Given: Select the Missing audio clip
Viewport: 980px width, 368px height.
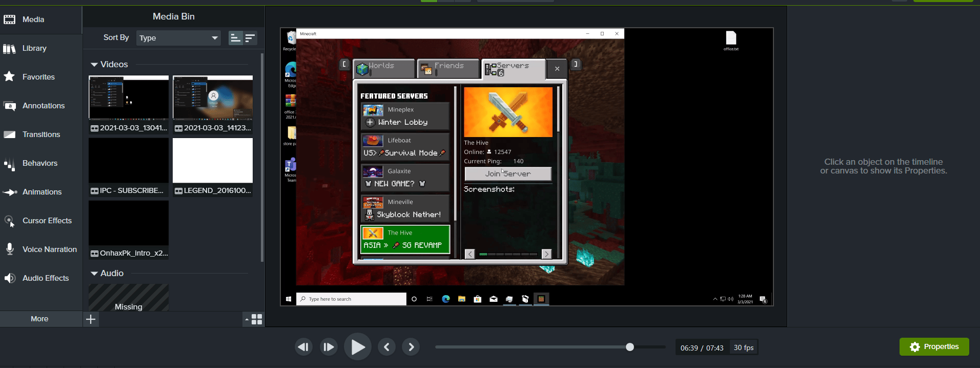Looking at the screenshot, I should click(x=129, y=298).
